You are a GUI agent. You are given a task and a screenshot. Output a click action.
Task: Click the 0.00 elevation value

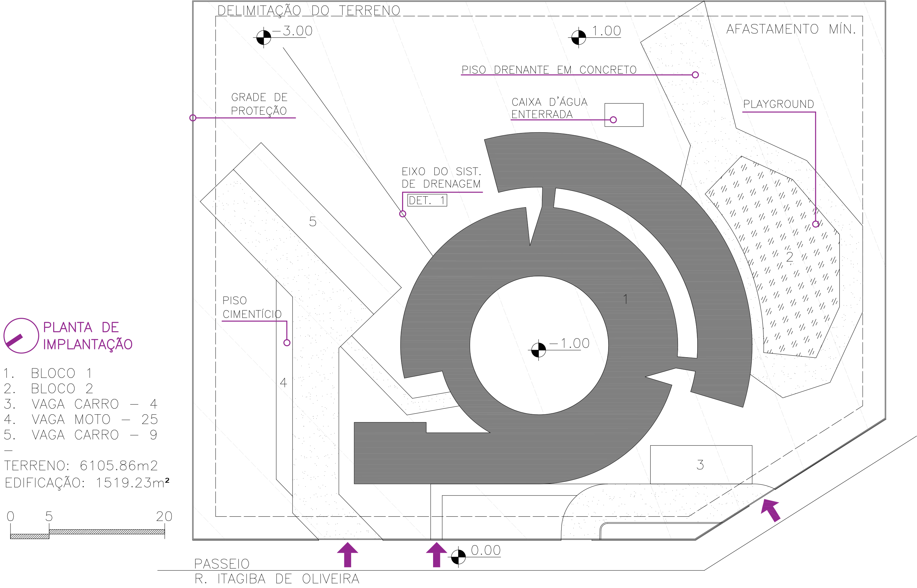click(486, 550)
